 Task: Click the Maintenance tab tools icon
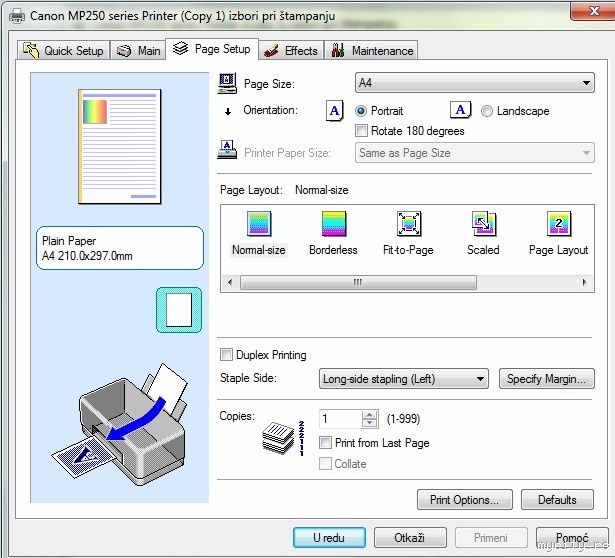coord(338,50)
